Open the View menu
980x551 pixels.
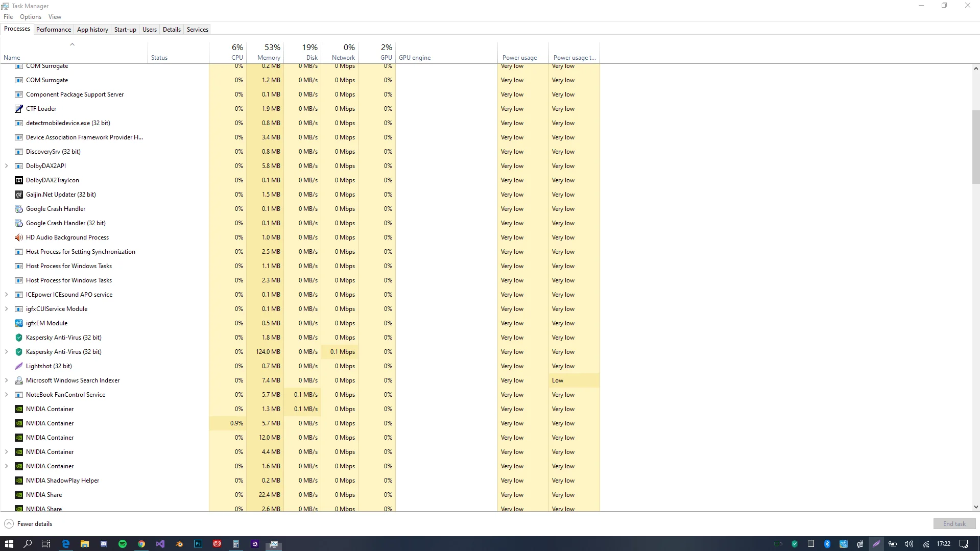point(55,17)
